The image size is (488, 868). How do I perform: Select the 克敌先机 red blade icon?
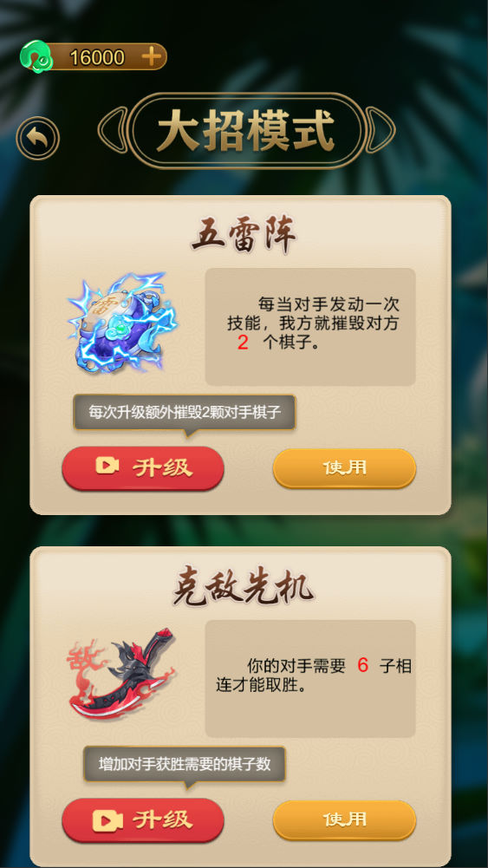coord(120,673)
